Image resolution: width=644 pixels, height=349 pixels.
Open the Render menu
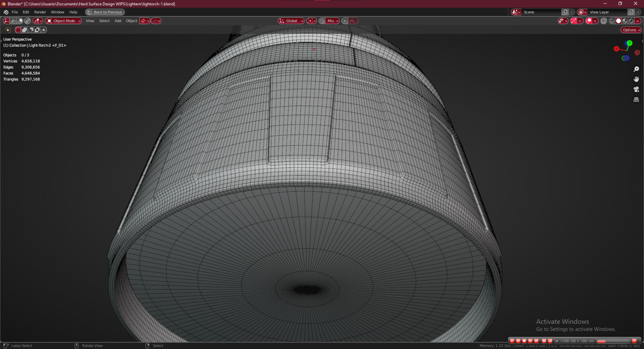coord(40,12)
